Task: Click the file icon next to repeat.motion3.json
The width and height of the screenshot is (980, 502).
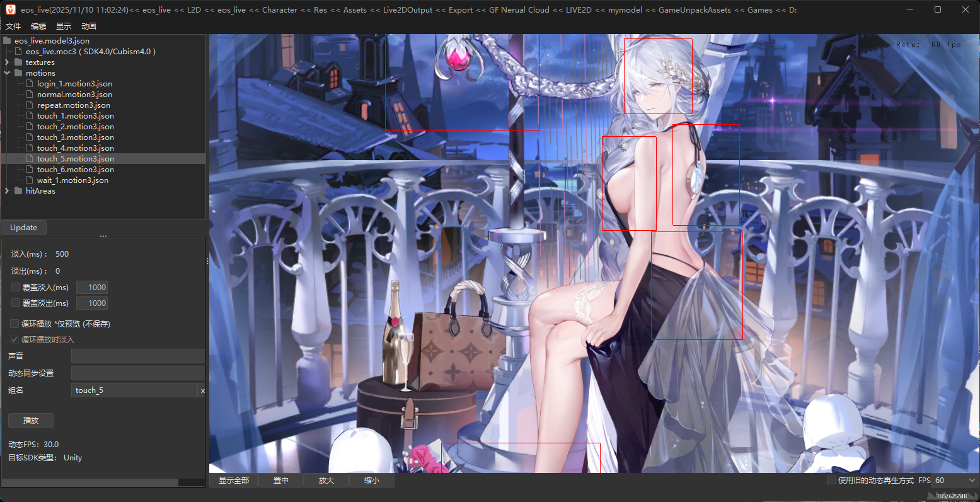Action: pyautogui.click(x=30, y=105)
